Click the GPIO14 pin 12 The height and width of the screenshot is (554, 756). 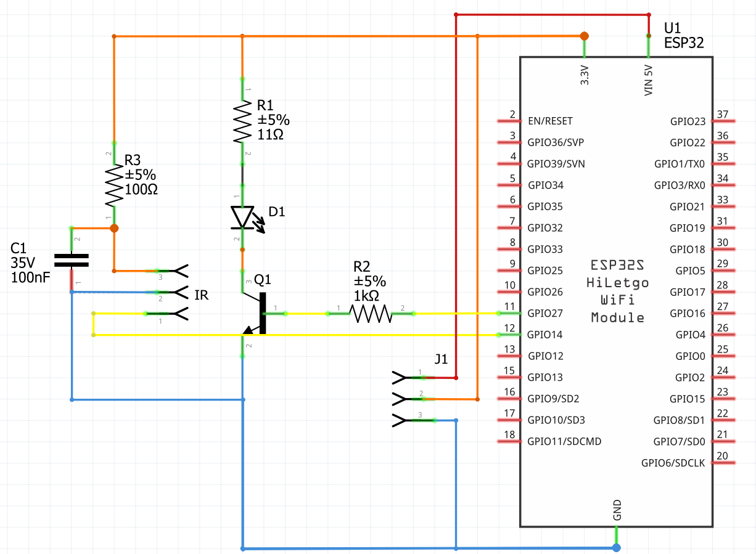point(509,335)
